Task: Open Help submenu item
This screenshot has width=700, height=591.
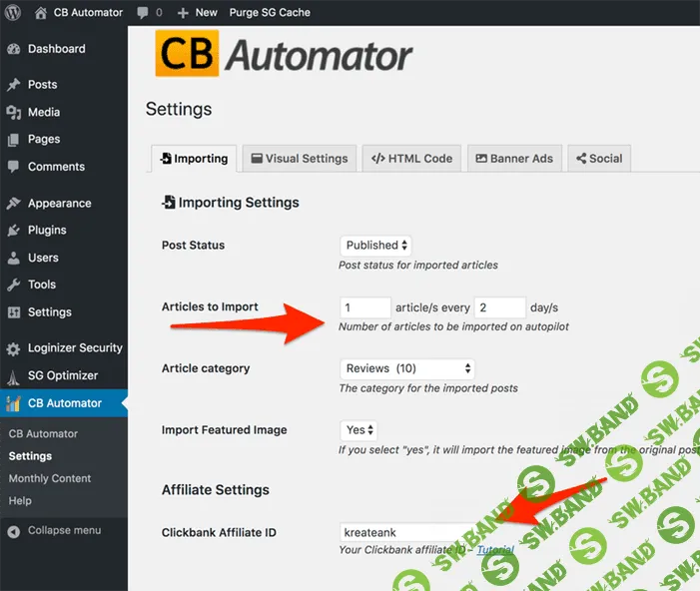Action: point(20,501)
